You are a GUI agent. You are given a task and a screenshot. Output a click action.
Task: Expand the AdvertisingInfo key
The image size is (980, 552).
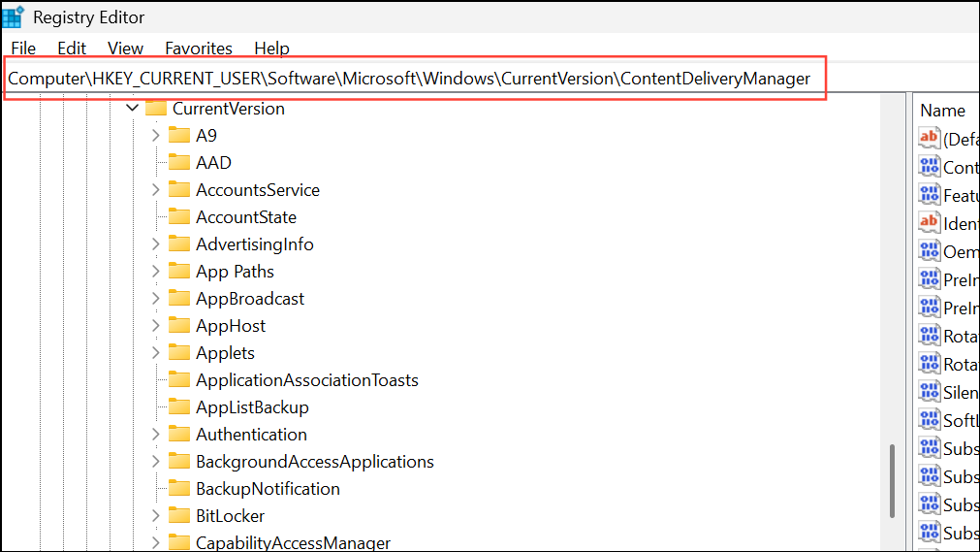click(x=156, y=244)
